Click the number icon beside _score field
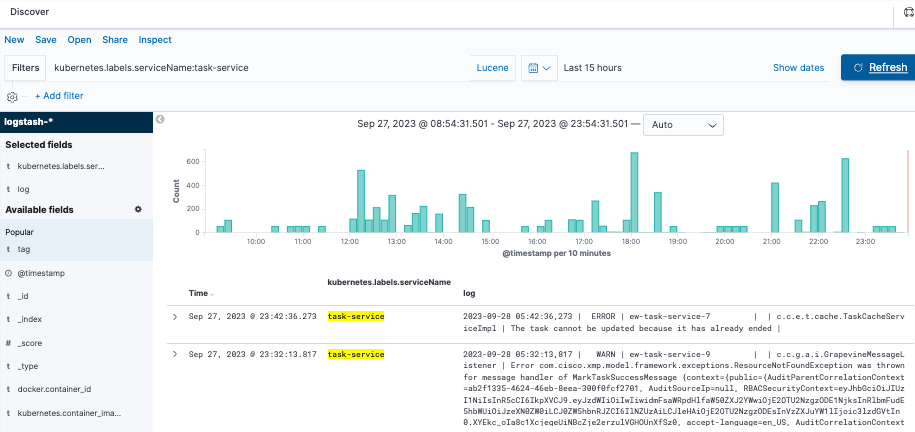The image size is (915, 432). click(x=9, y=343)
